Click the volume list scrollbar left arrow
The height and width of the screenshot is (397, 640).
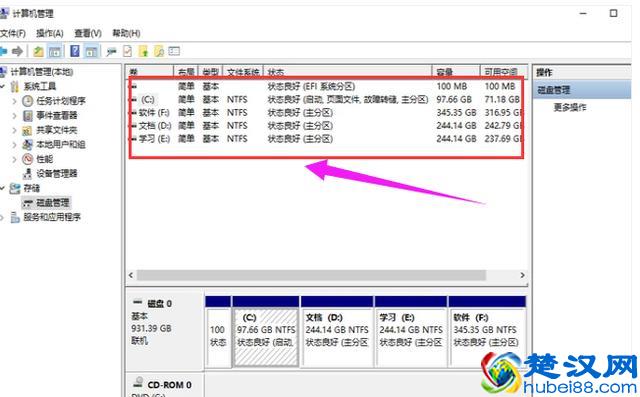(131, 275)
